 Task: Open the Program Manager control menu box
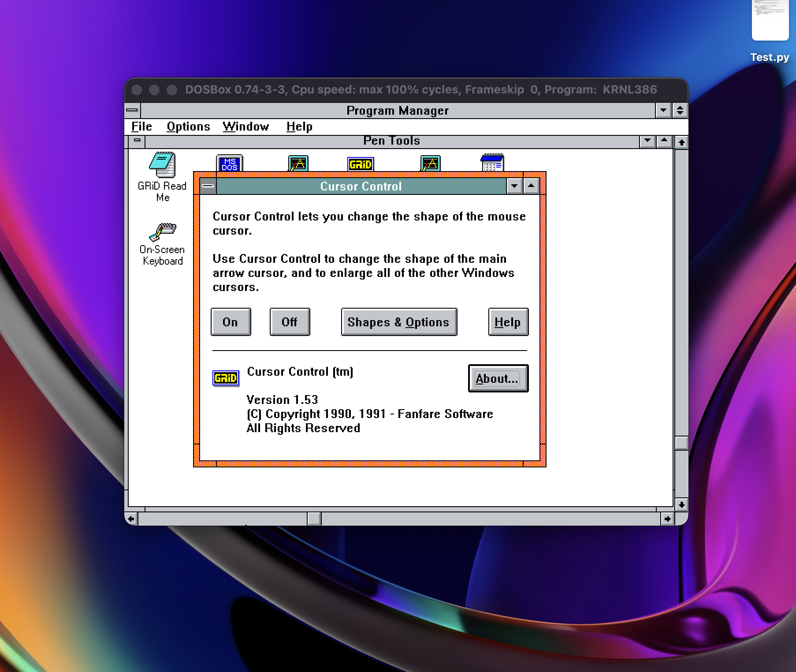click(x=132, y=110)
